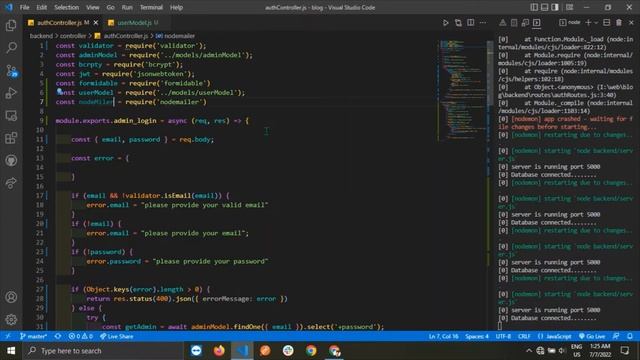This screenshot has height=360, width=640.
Task: Toggle the secondary side bar layout
Action: [555, 7]
